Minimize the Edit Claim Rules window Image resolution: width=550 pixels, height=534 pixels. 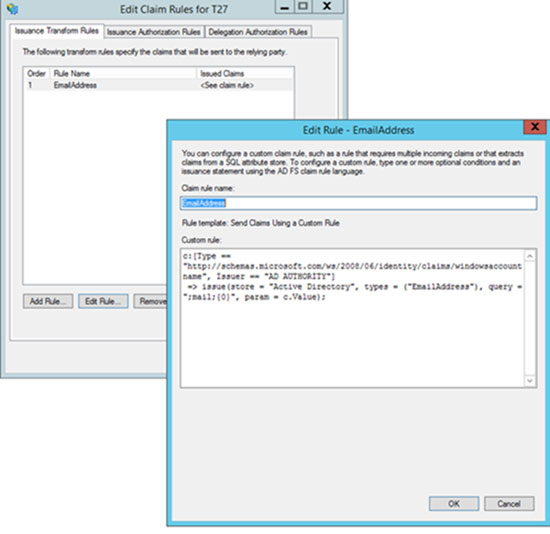(285, 7)
